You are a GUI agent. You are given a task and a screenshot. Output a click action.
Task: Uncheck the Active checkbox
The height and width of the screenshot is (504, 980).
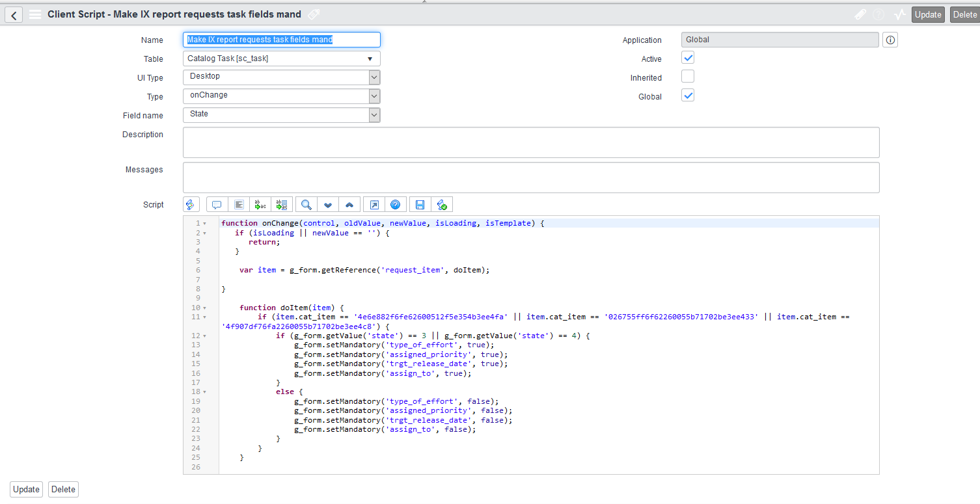click(688, 58)
